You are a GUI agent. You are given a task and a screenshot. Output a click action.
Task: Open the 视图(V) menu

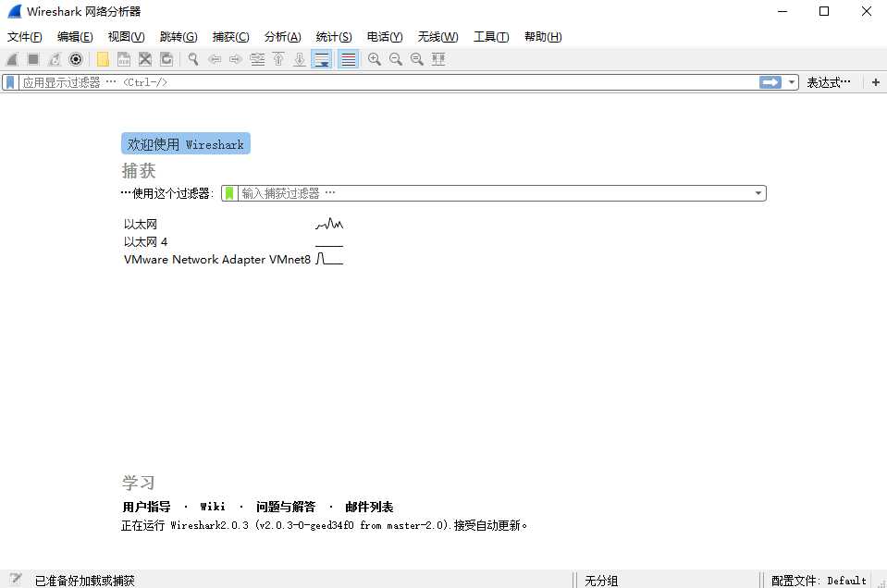pos(126,37)
